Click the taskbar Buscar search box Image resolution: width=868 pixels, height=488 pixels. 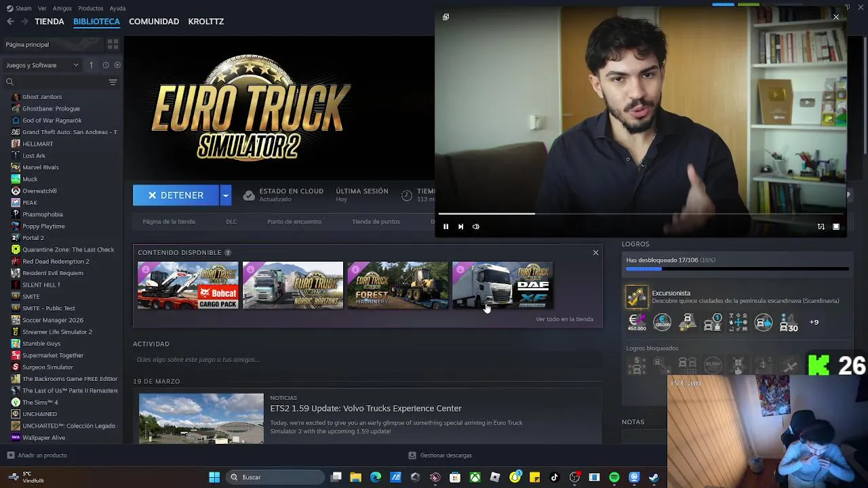point(275,477)
